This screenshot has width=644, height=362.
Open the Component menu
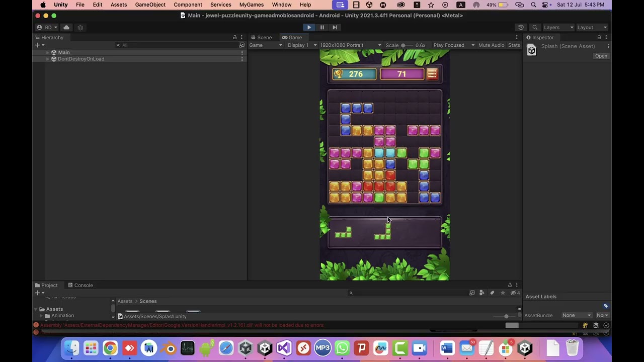[188, 5]
